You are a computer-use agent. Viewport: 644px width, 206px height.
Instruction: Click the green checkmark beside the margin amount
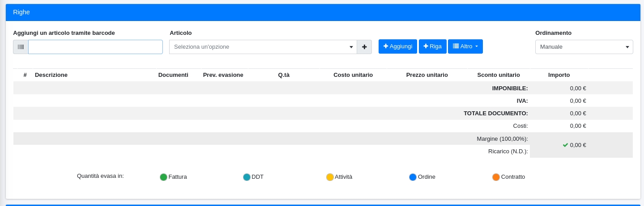(565, 145)
